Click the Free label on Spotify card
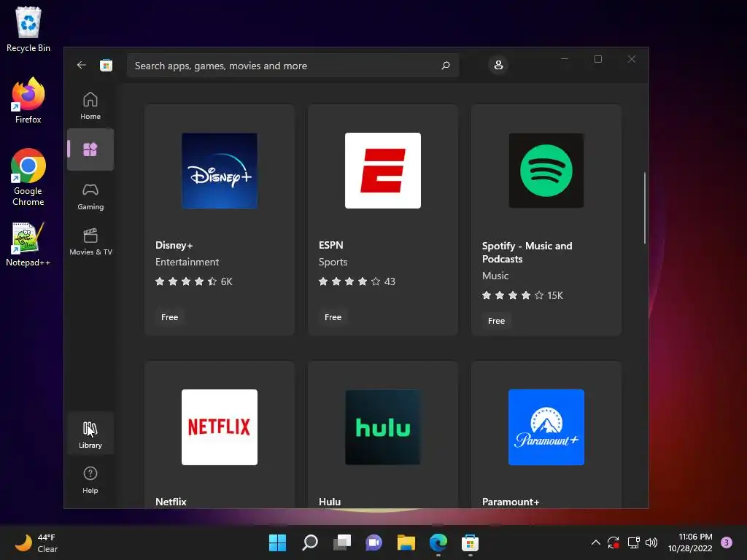The height and width of the screenshot is (560, 747). [x=496, y=321]
